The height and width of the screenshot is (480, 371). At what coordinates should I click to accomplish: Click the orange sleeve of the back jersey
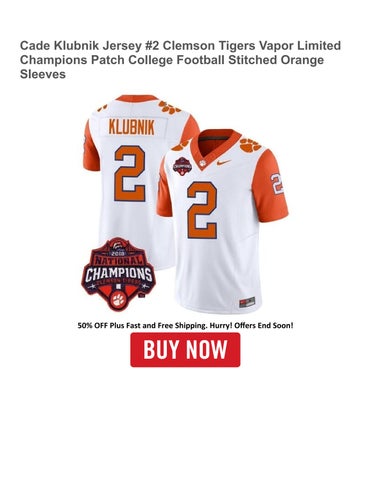91,147
